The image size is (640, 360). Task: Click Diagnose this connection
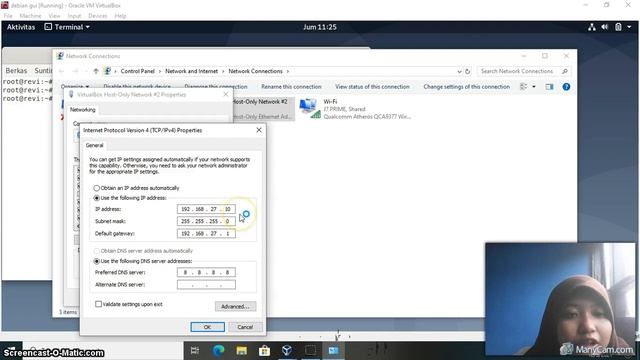point(216,87)
